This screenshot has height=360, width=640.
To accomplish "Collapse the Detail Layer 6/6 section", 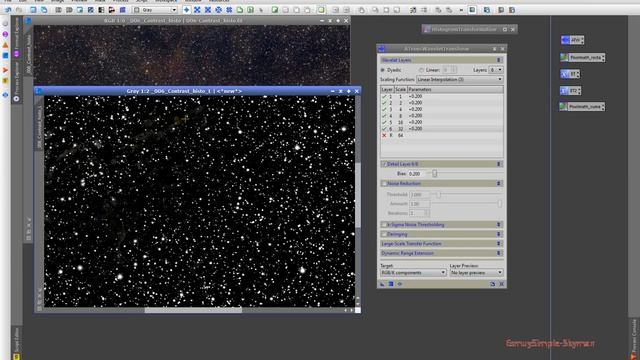I will (498, 164).
